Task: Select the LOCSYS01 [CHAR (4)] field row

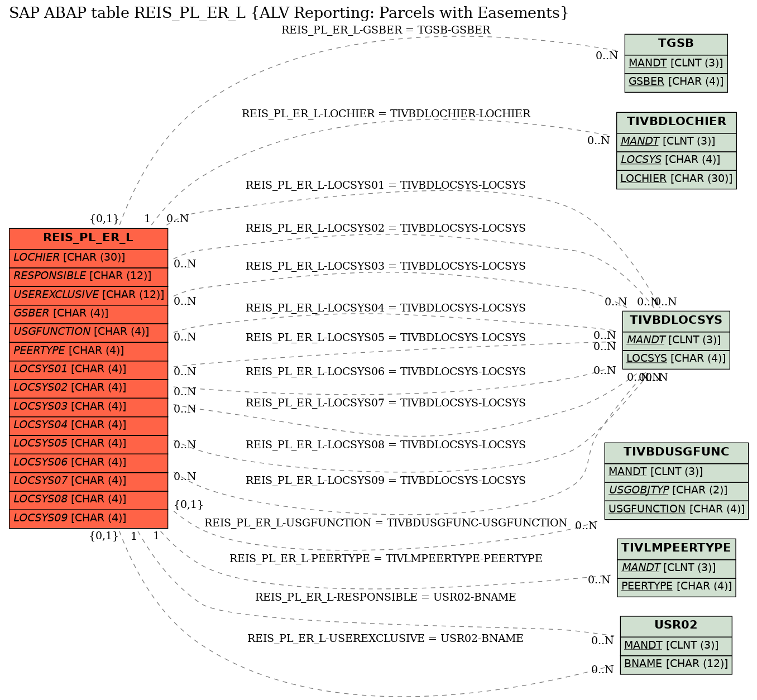Action: coord(88,370)
